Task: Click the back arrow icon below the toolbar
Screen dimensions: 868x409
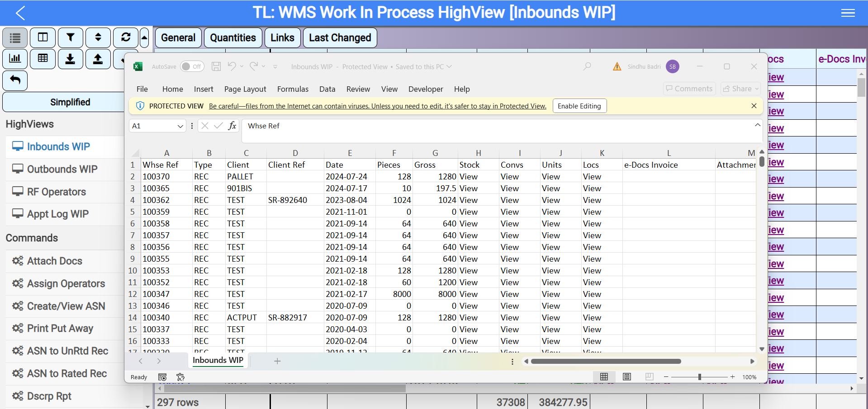Action: tap(15, 80)
